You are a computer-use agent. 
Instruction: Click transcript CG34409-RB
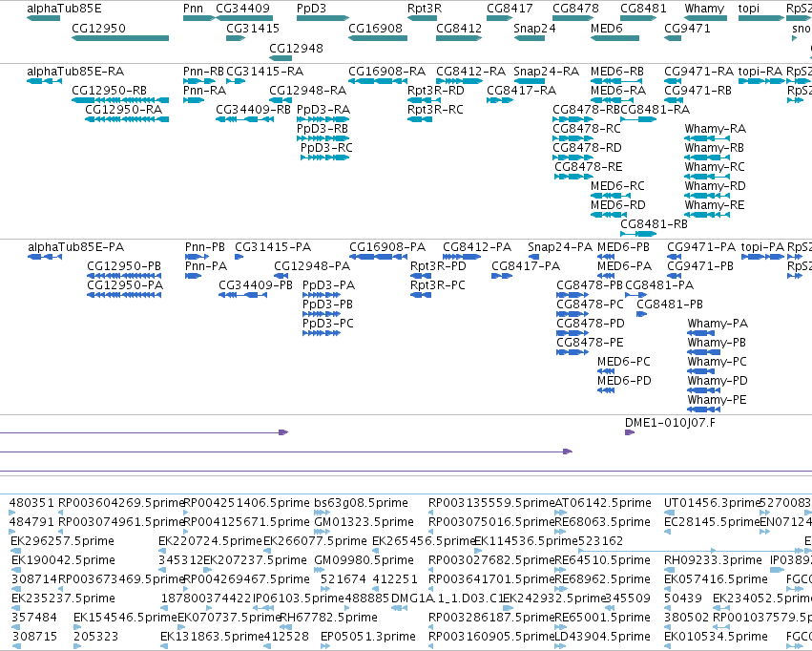pyautogui.click(x=253, y=110)
